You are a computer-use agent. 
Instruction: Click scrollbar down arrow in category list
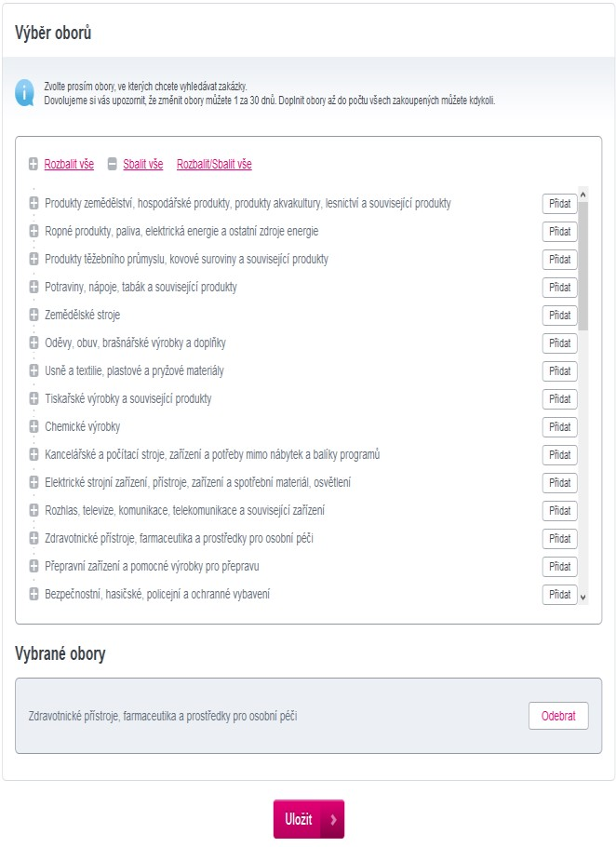coord(583,598)
